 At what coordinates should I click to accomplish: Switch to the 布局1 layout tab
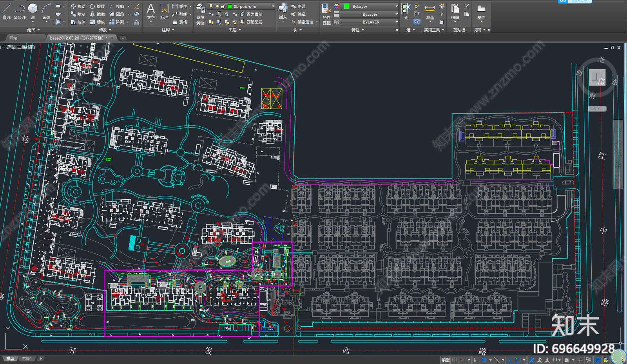27,359
